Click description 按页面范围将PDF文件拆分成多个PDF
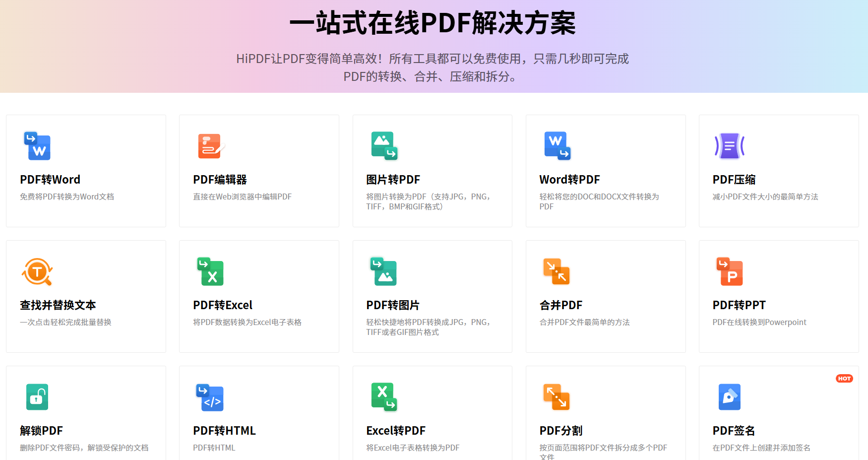This screenshot has height=460, width=868. pos(603,452)
